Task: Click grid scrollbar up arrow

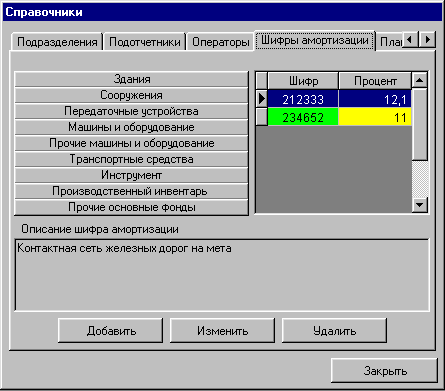Action: coord(420,80)
